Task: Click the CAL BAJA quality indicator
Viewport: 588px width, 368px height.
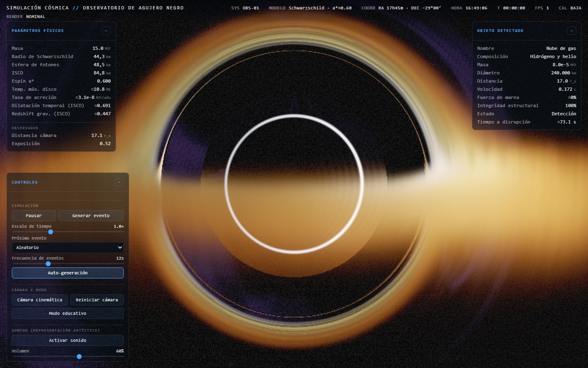Action: (570, 8)
